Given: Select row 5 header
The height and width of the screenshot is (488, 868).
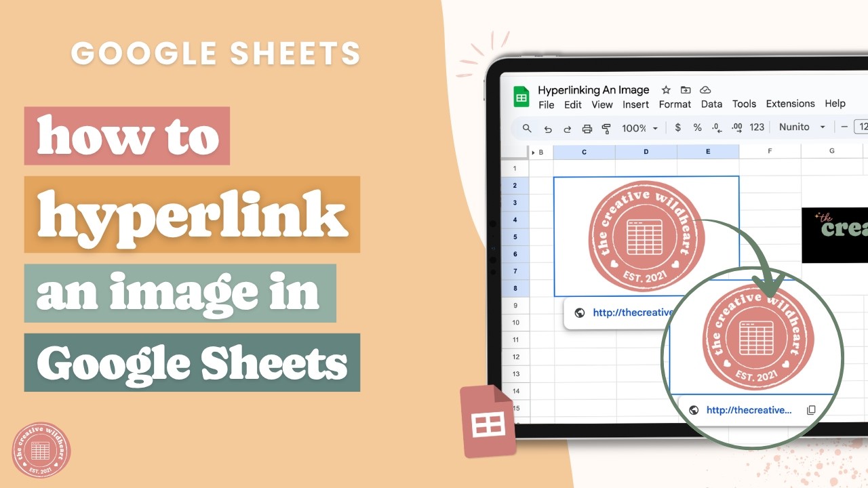Looking at the screenshot, I should [x=515, y=237].
